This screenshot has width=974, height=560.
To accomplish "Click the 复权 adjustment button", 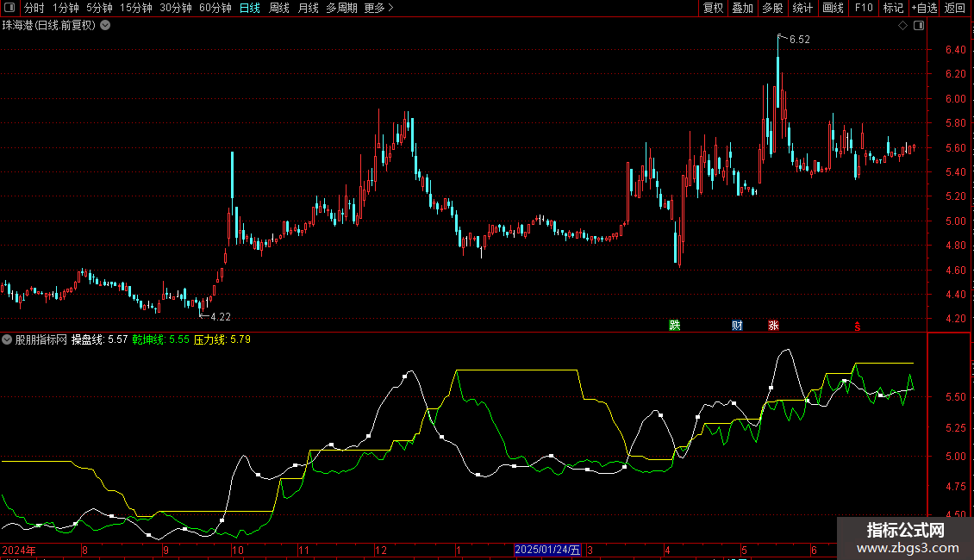I will click(x=713, y=8).
